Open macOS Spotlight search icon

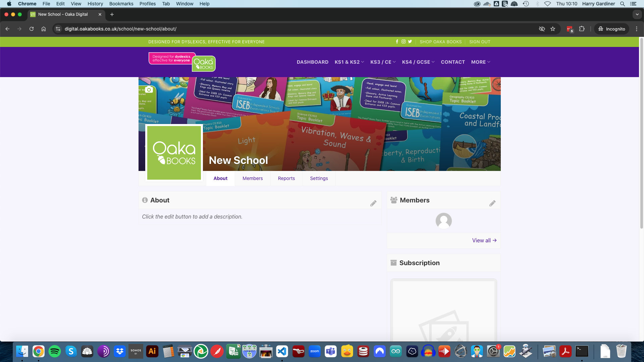(623, 4)
